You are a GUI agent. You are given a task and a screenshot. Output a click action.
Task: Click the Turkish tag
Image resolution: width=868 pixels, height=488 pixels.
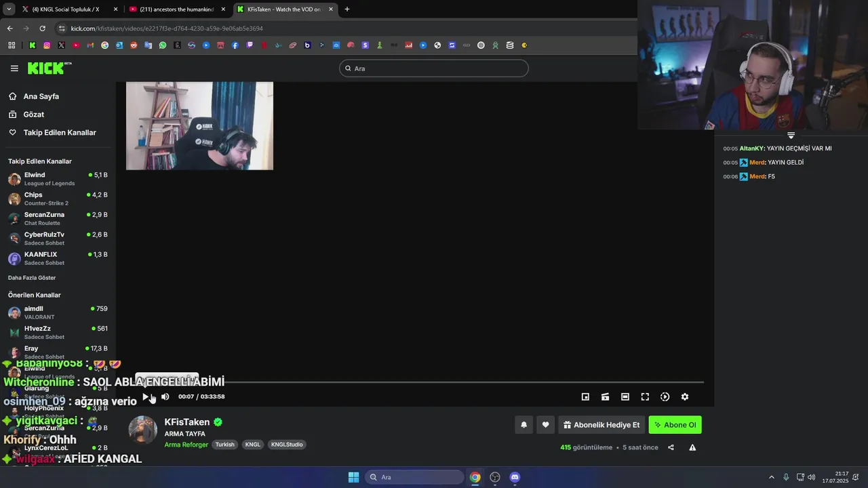[x=224, y=445]
